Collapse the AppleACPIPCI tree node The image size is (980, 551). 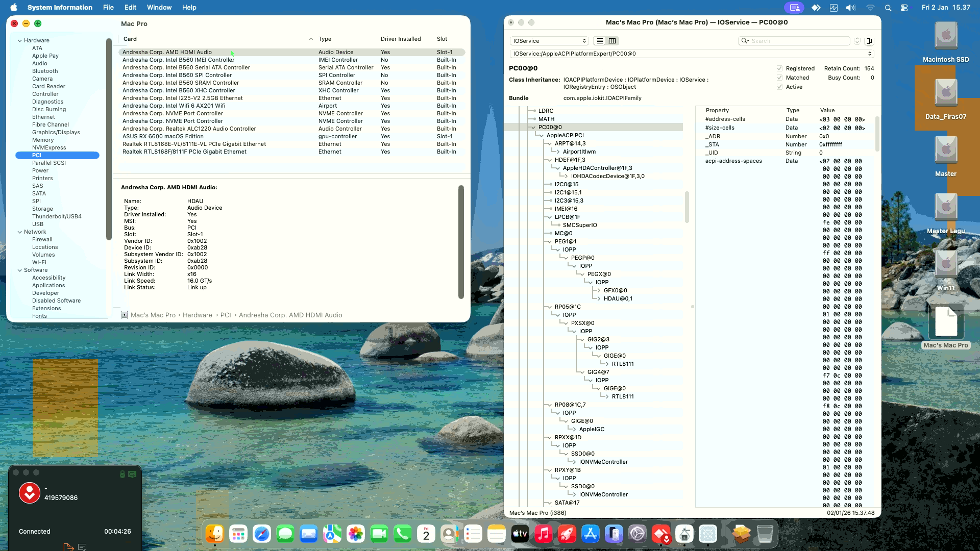pyautogui.click(x=542, y=135)
